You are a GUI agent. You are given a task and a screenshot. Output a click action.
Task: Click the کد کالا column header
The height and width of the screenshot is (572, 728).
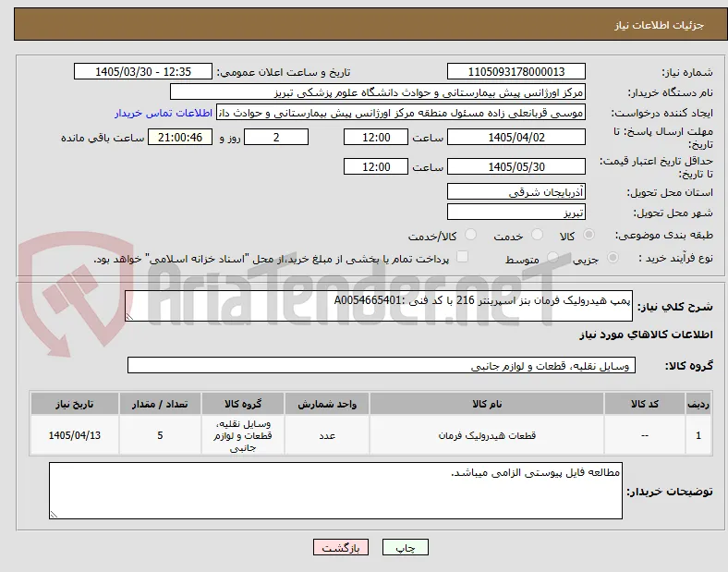click(645, 404)
